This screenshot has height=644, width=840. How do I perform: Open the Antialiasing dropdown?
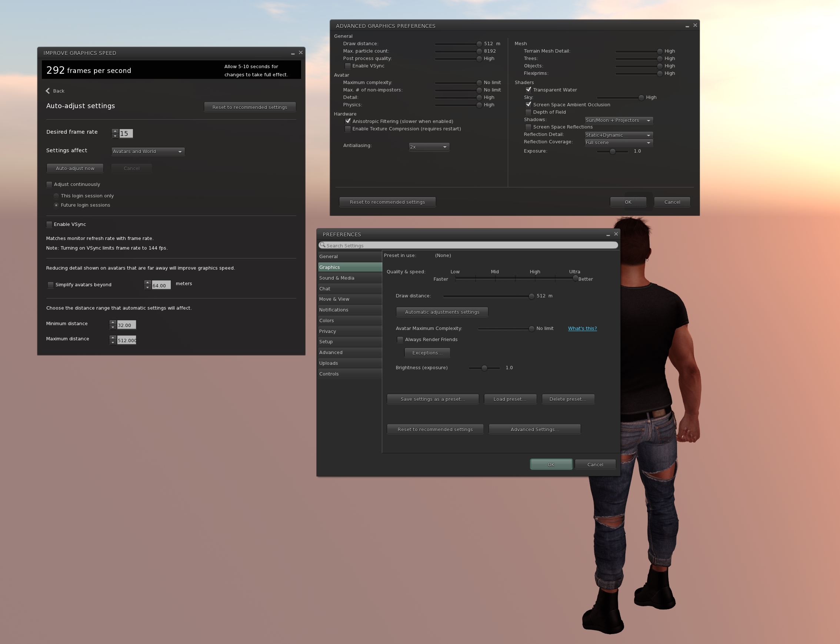pos(429,147)
